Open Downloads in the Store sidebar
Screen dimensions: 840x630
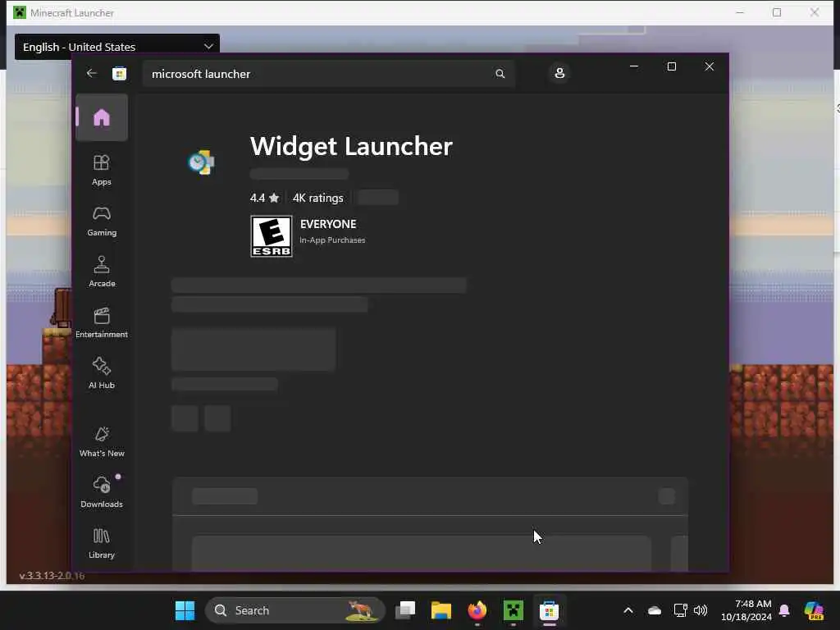102,492
